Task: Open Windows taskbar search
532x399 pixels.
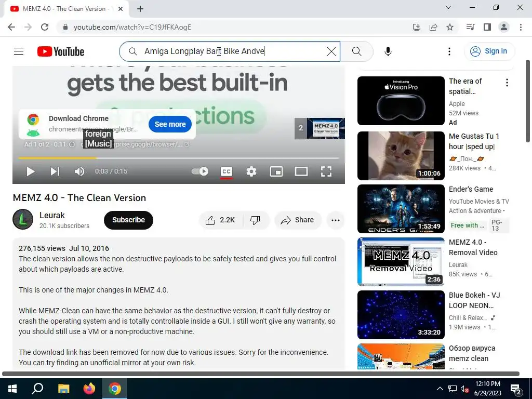Action: [x=37, y=389]
